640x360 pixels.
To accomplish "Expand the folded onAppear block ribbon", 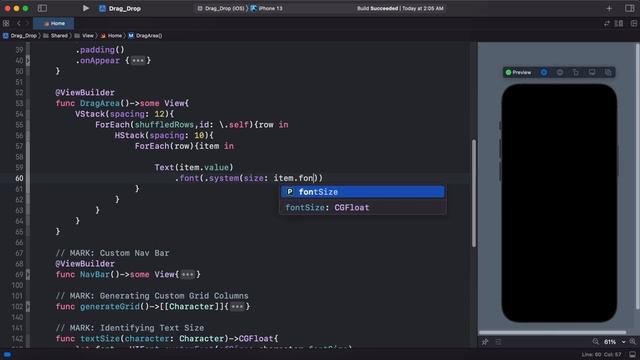I will click(28, 60).
